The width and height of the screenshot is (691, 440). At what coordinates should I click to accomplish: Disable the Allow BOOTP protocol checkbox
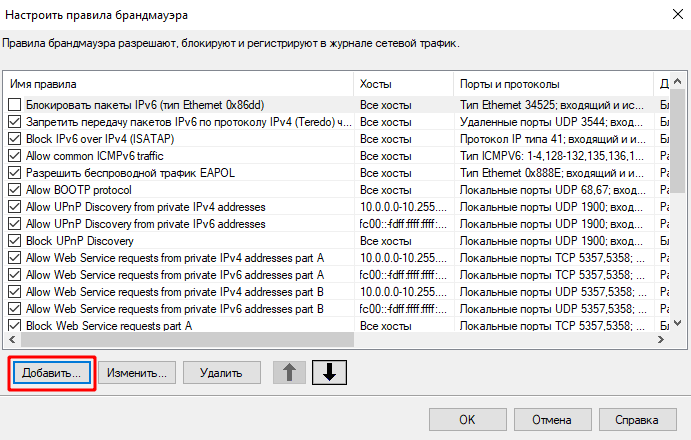click(14, 190)
